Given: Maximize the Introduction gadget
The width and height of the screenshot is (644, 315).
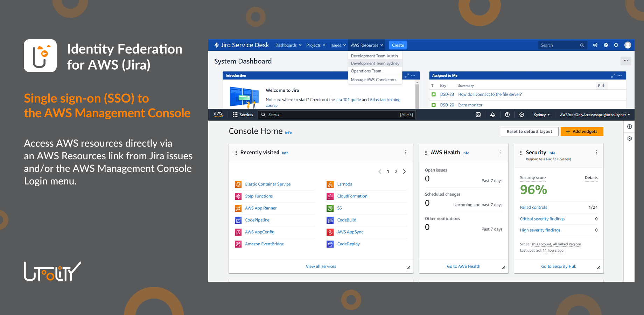Looking at the screenshot, I should (406, 76).
